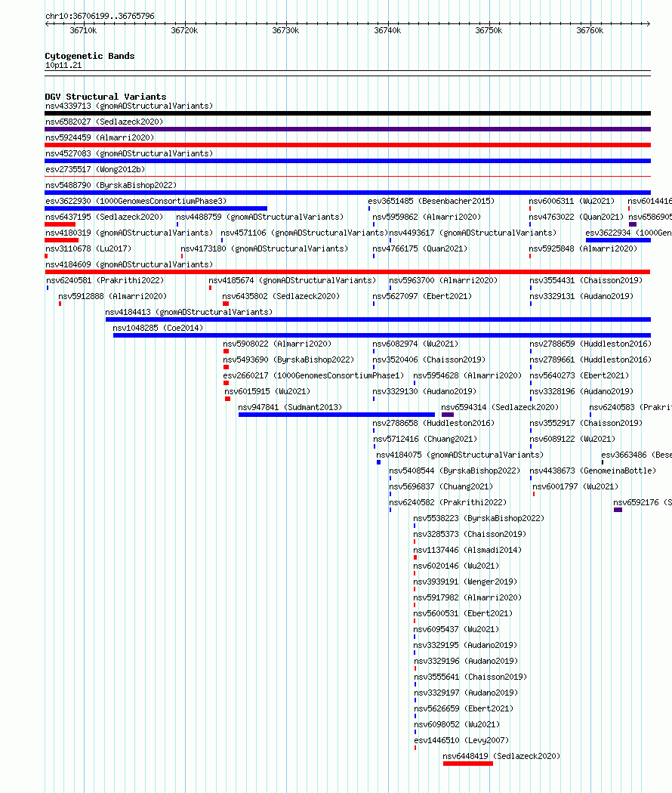
Task: Open nsv6006311 (Wu2021) variant label
Action: (572, 201)
